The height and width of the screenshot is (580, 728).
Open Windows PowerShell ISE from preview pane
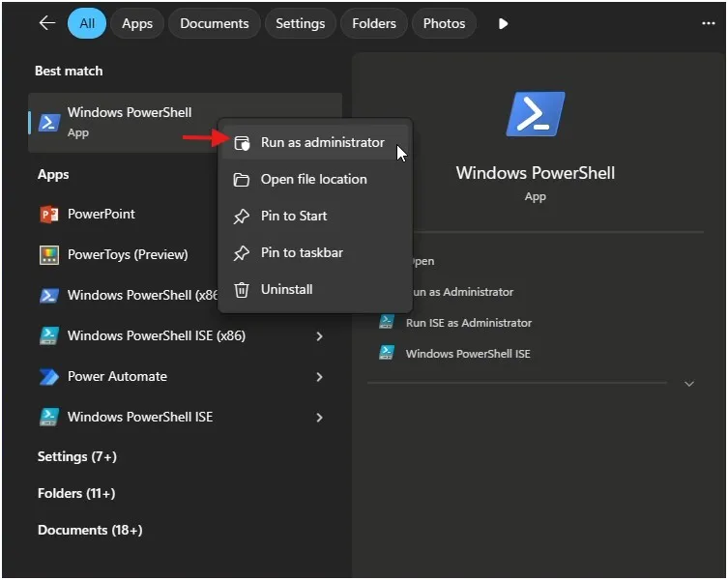coord(468,354)
